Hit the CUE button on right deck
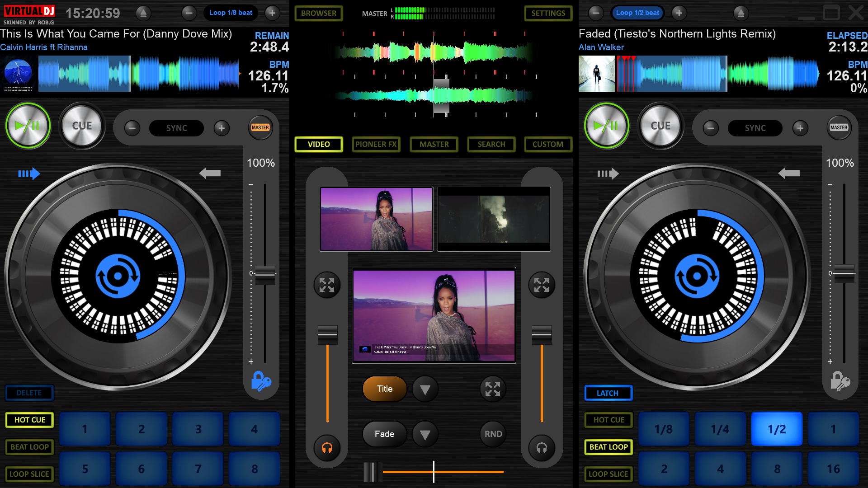 pyautogui.click(x=660, y=126)
